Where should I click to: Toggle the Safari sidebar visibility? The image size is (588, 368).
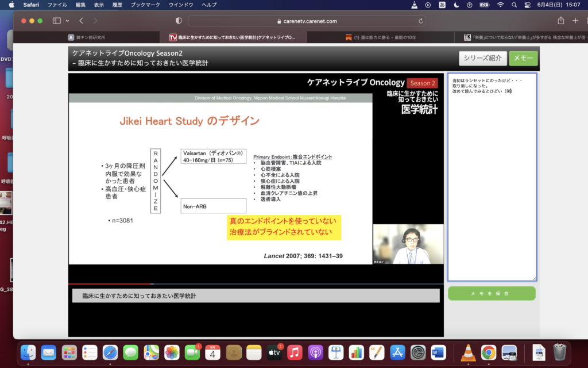click(x=57, y=20)
